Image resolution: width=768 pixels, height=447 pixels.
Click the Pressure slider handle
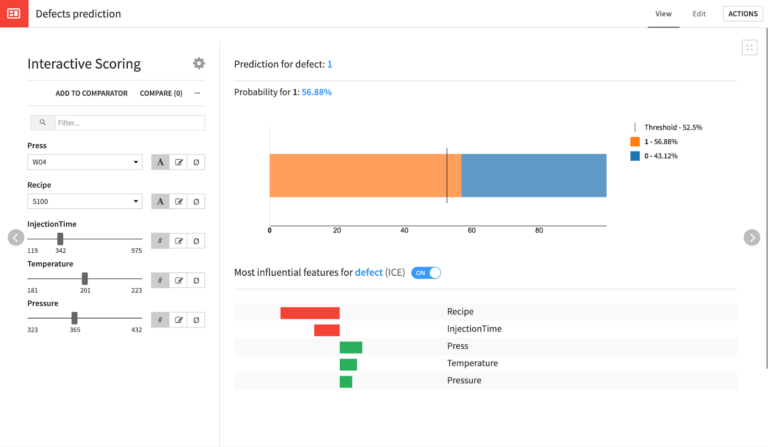pos(74,318)
